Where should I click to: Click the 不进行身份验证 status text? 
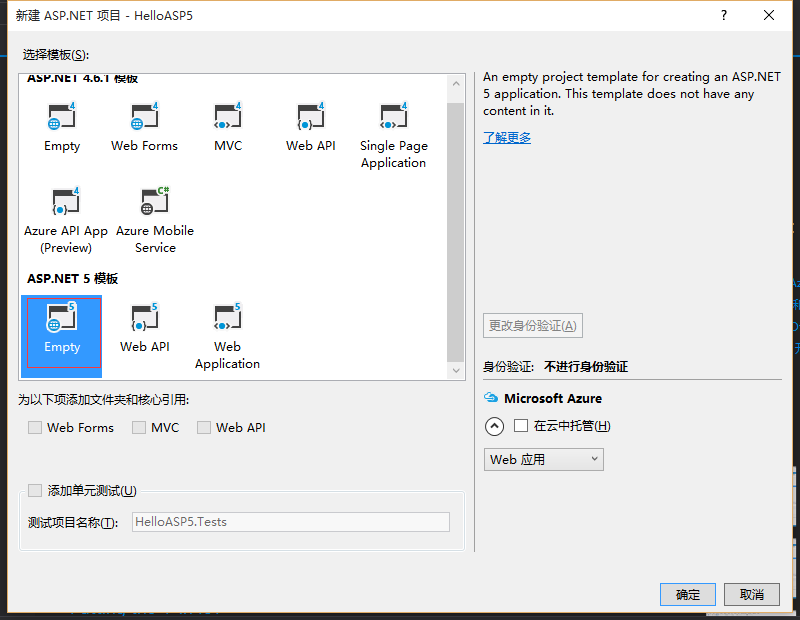586,366
